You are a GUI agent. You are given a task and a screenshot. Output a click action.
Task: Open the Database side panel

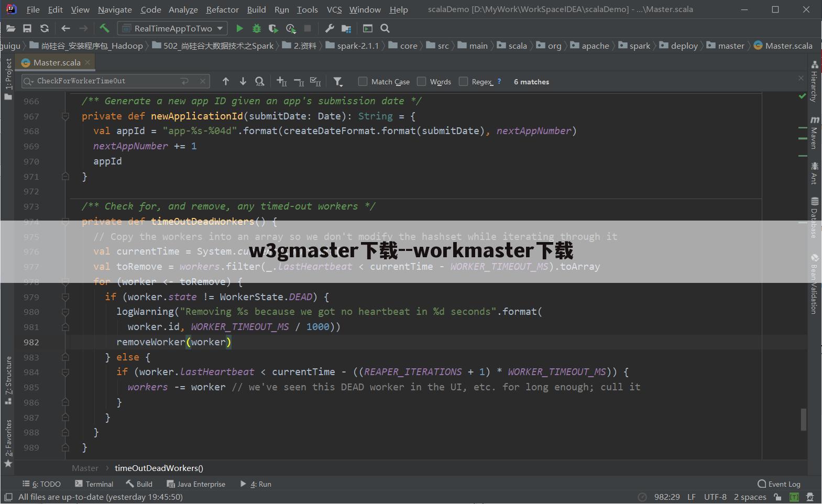click(x=814, y=217)
